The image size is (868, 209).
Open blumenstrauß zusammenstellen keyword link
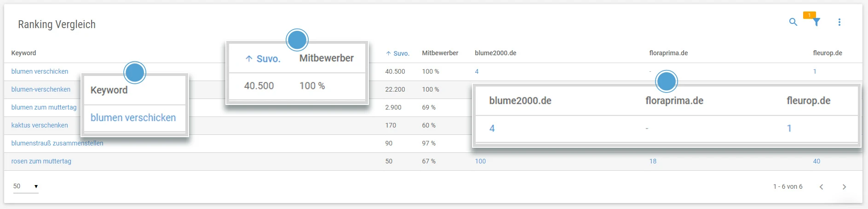point(57,143)
